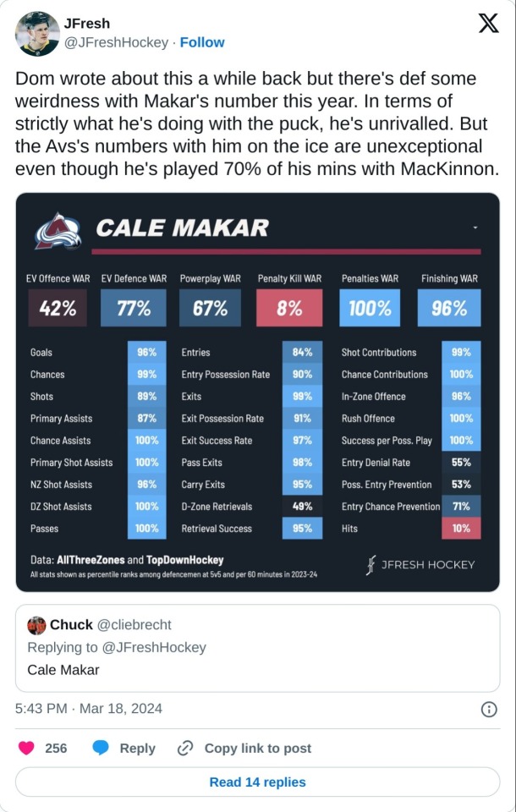Click the X logo in the top corner
The width and height of the screenshot is (516, 812).
point(488,25)
